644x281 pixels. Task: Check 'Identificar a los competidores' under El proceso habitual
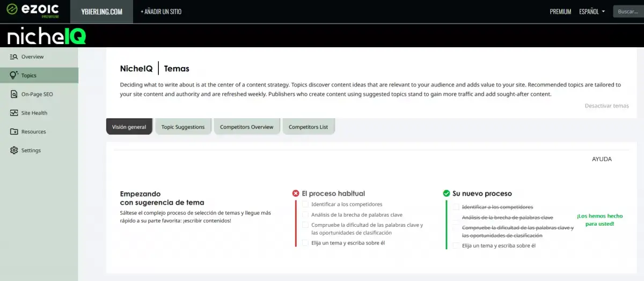click(x=305, y=204)
